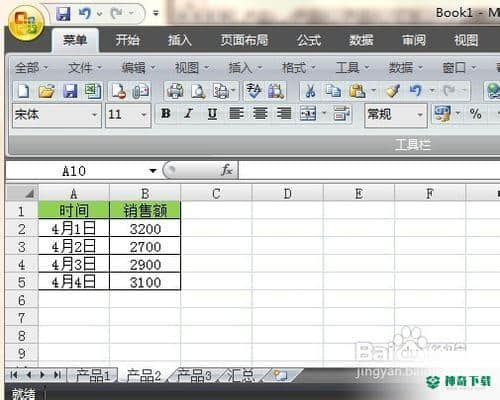500x400 pixels.
Task: Toggle Bold formatting
Action: [x=166, y=114]
